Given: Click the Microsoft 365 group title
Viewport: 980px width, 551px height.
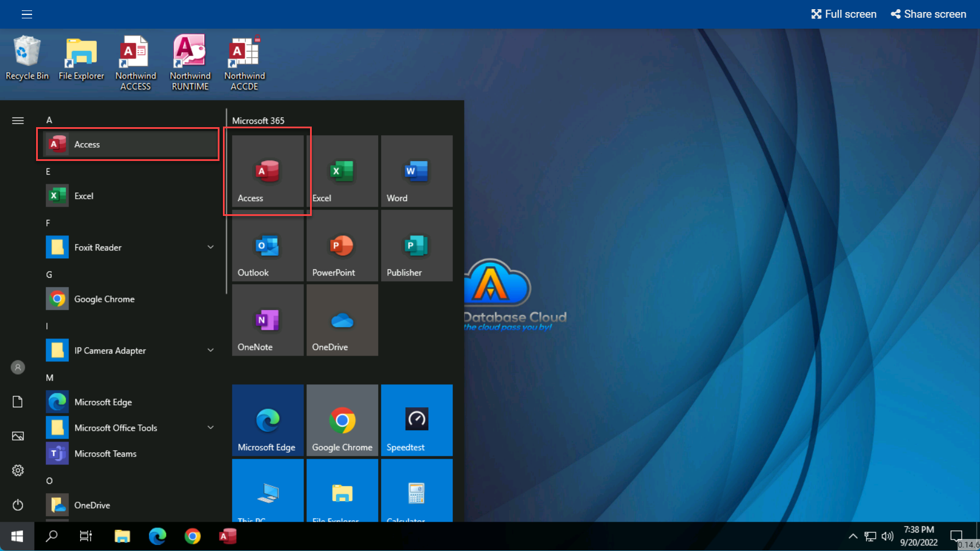Looking at the screenshot, I should tap(258, 121).
